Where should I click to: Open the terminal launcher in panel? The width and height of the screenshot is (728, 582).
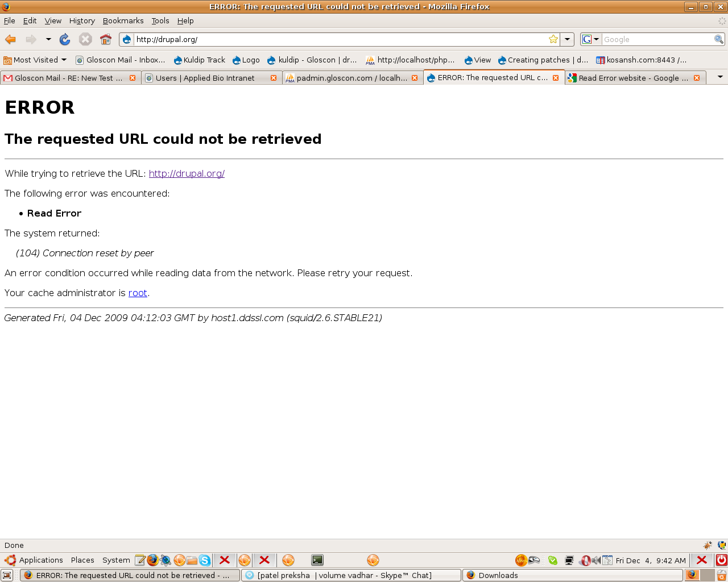coord(317,560)
